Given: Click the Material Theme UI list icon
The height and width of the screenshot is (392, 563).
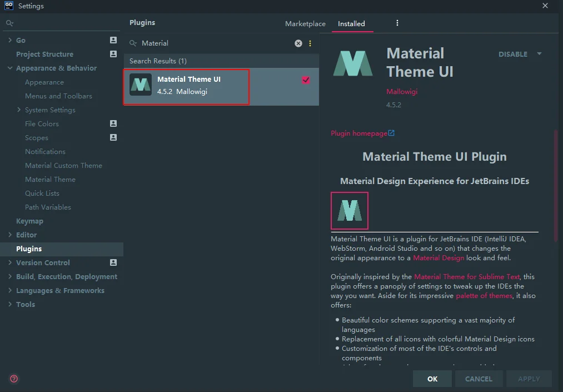Looking at the screenshot, I should click(141, 85).
